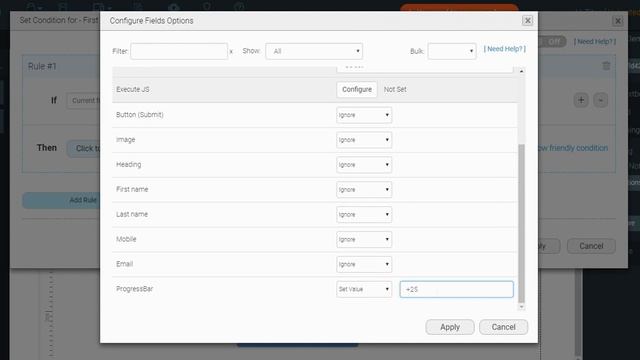This screenshot has width=640, height=360.
Task: Add condition with plus button in Rule #1
Action: [581, 100]
